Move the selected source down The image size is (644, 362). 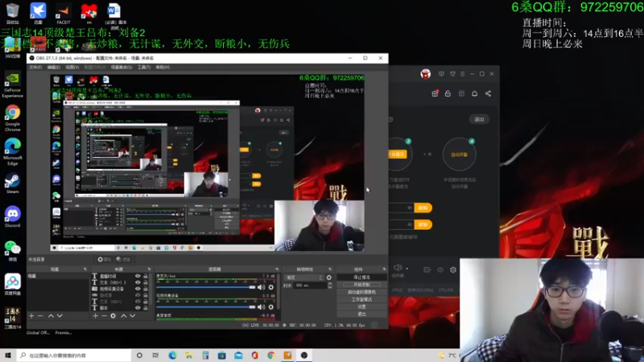click(132, 315)
